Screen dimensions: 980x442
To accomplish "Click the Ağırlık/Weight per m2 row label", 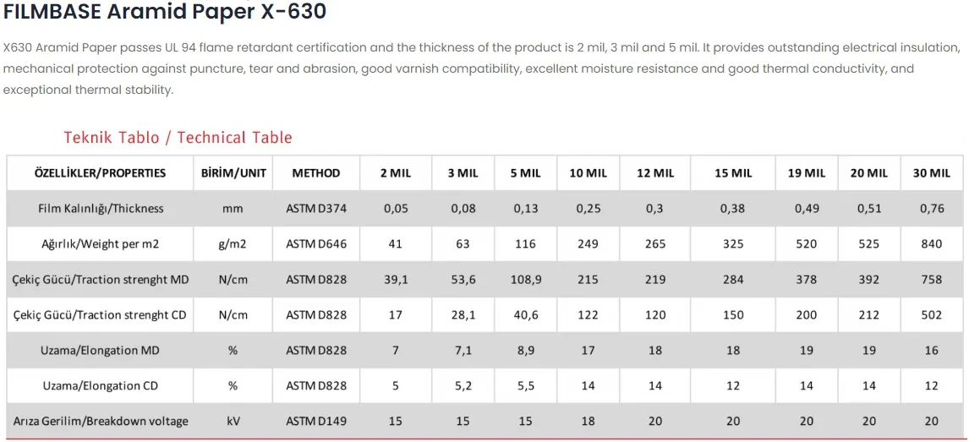I will 101,244.
